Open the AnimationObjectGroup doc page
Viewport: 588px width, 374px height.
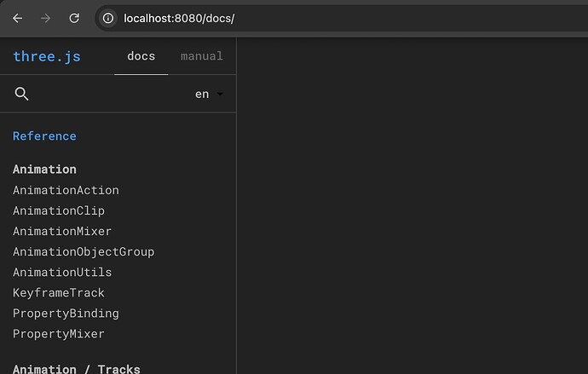[84, 252]
